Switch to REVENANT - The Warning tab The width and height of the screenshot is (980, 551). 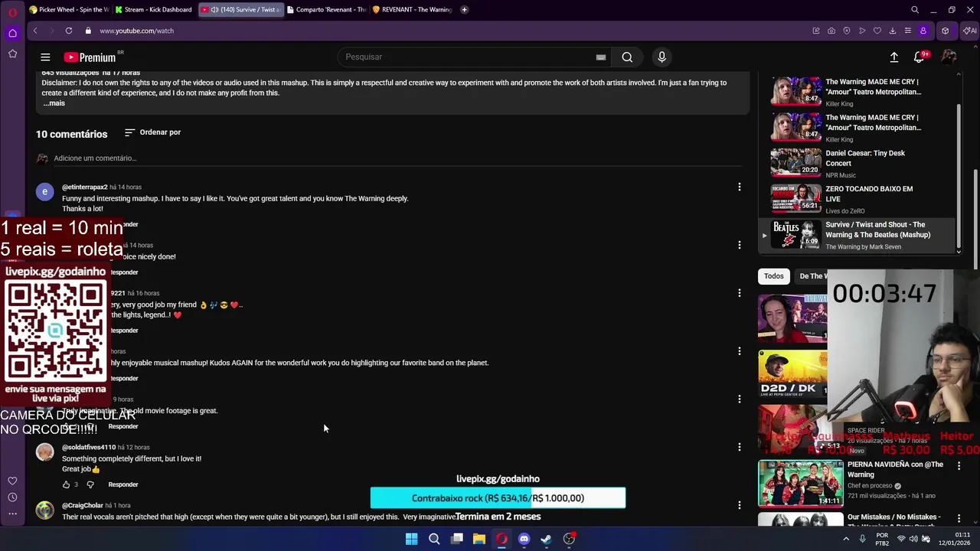coord(413,10)
